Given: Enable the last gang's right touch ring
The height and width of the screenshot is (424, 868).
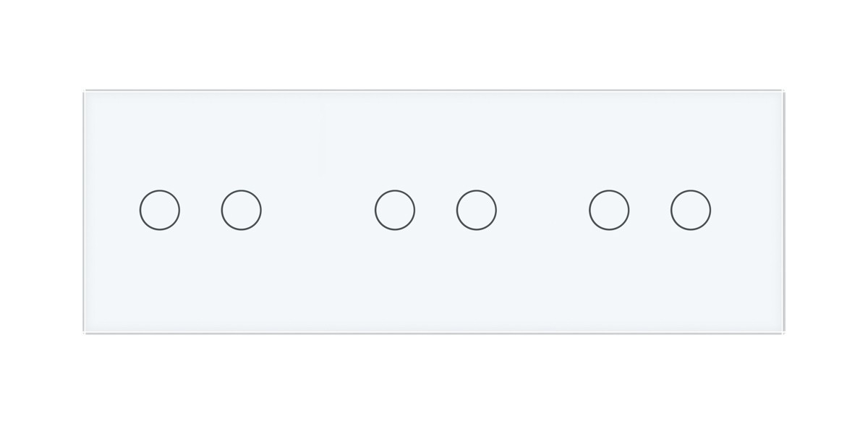Looking at the screenshot, I should click(x=691, y=211).
